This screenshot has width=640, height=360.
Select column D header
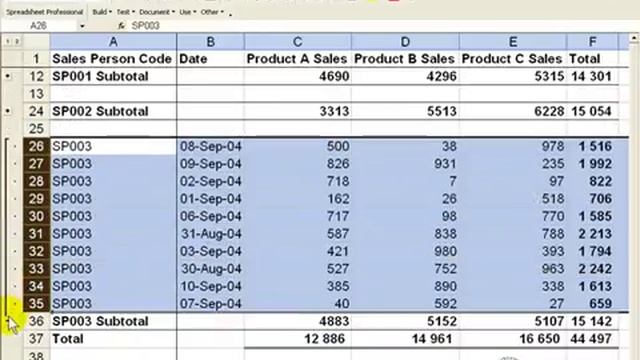pyautogui.click(x=405, y=42)
